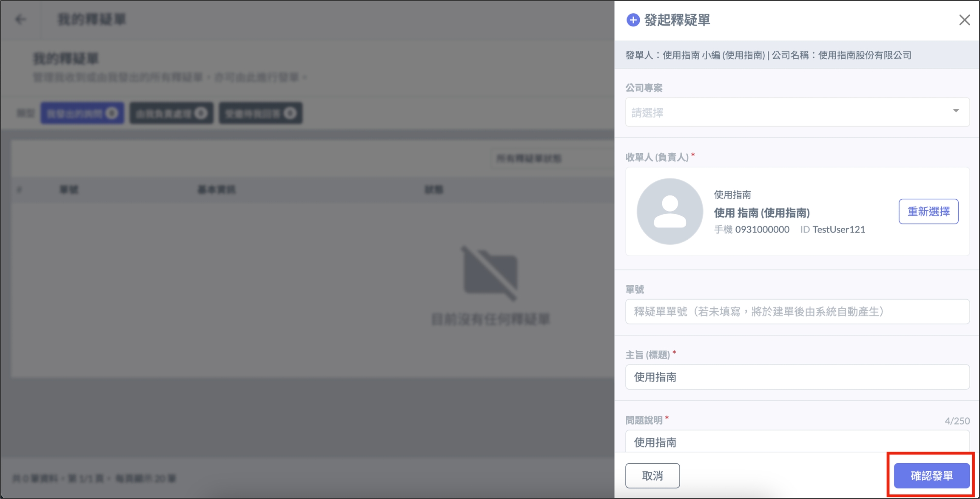Click the 狀態 column header
980x499 pixels.
434,190
